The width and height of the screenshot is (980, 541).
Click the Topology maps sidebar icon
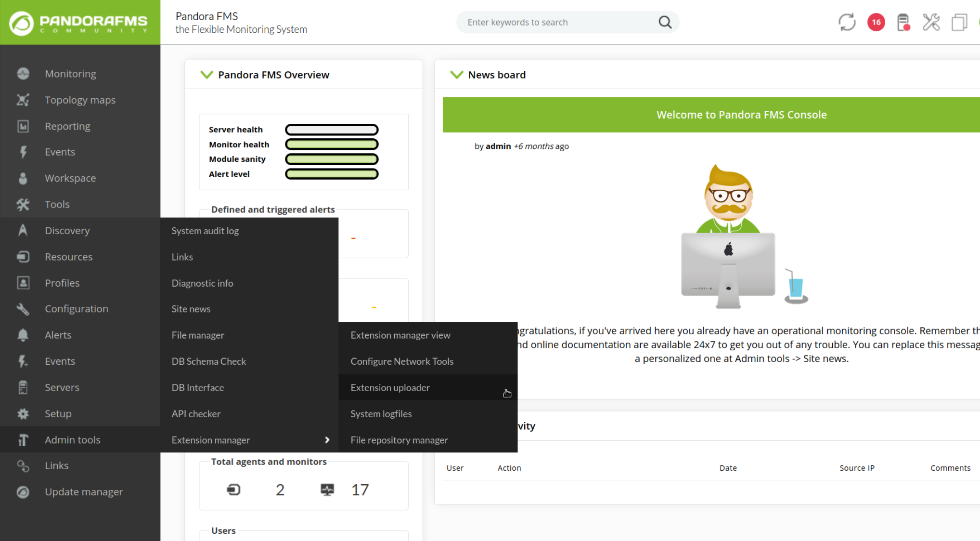[x=23, y=100]
